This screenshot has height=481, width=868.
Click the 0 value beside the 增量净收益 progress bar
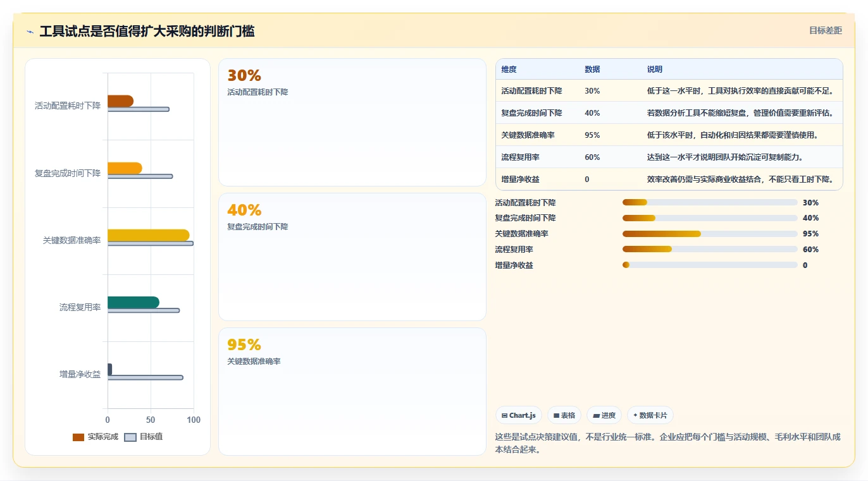(x=805, y=265)
